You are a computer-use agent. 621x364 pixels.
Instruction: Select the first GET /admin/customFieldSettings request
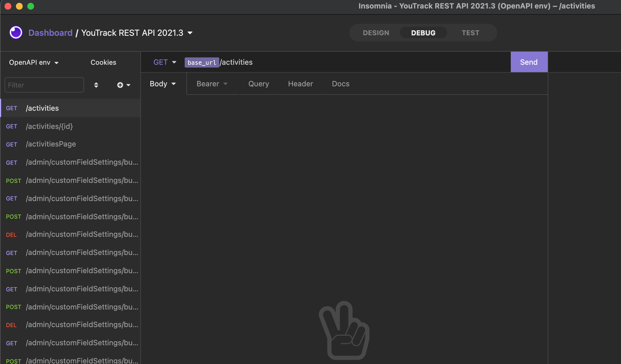coord(70,162)
